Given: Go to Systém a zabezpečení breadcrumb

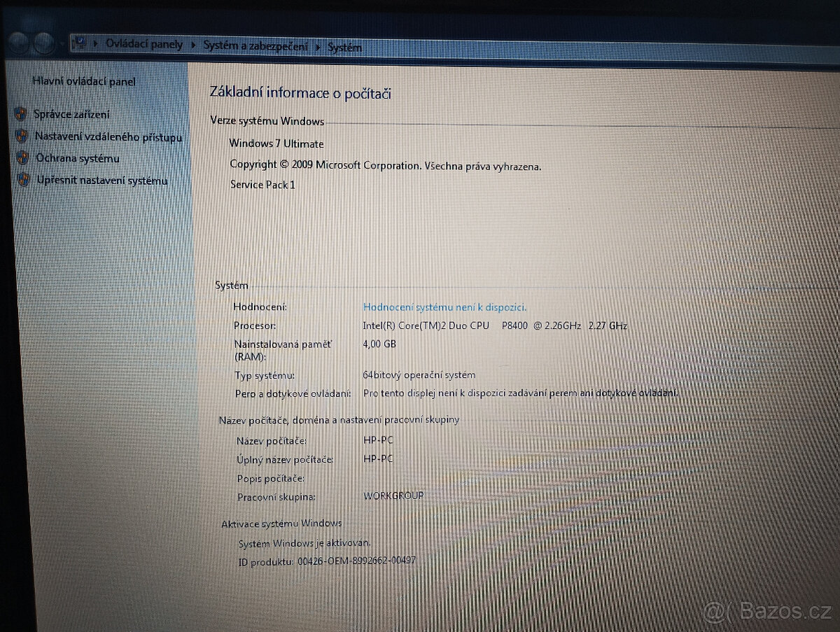Looking at the screenshot, I should tap(255, 45).
